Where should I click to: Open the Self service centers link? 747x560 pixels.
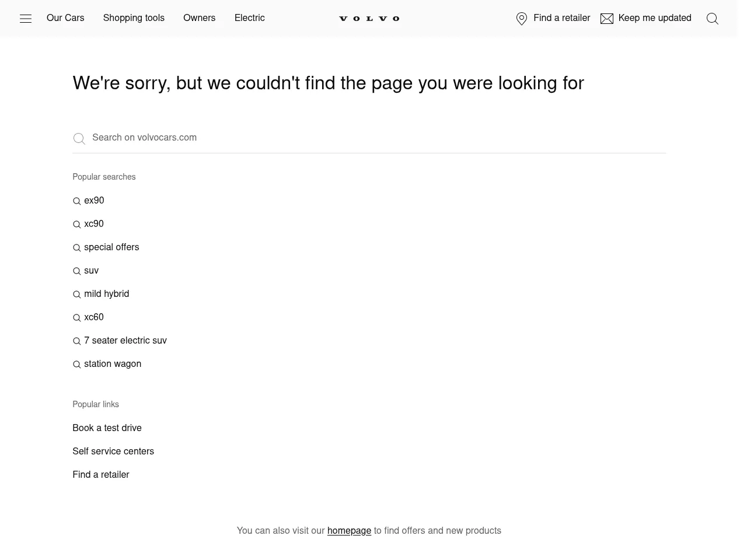pyautogui.click(x=113, y=452)
